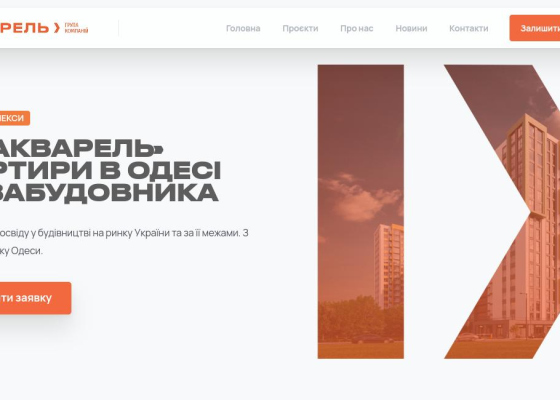Open the Контакти navigation item
Image resolution: width=560 pixels, height=400 pixels.
click(469, 28)
